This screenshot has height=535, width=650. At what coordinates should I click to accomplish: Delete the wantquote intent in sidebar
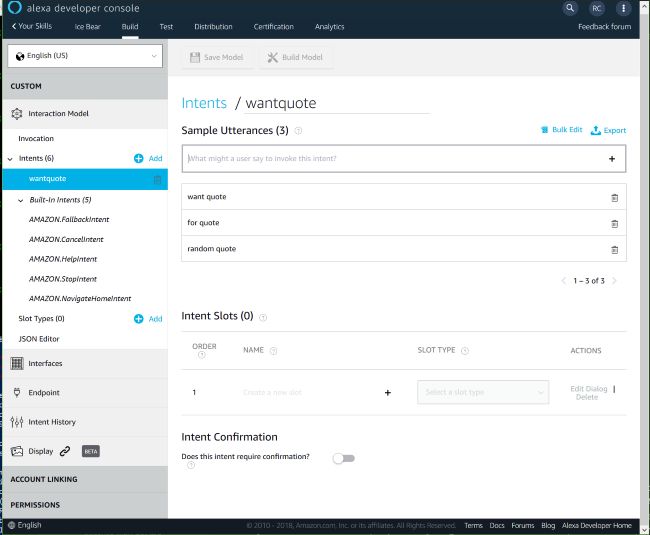(158, 179)
